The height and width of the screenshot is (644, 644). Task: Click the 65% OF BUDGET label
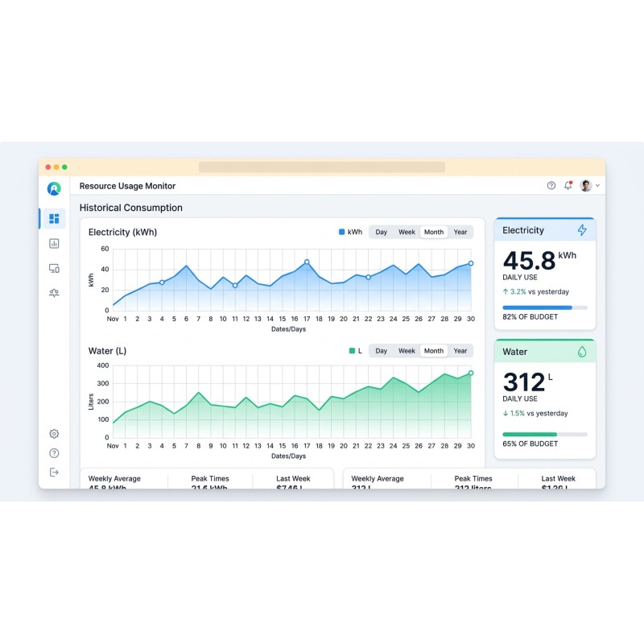pos(530,444)
